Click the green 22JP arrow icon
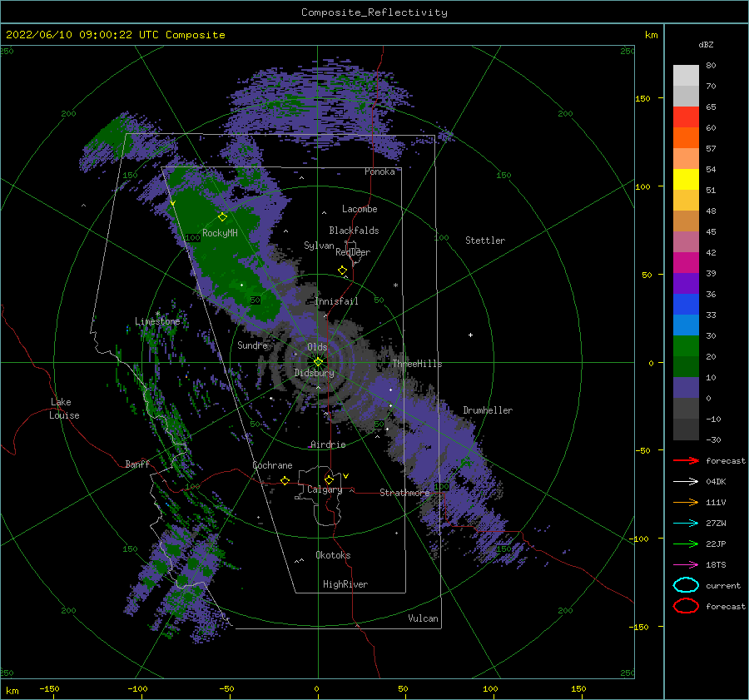 coord(686,544)
